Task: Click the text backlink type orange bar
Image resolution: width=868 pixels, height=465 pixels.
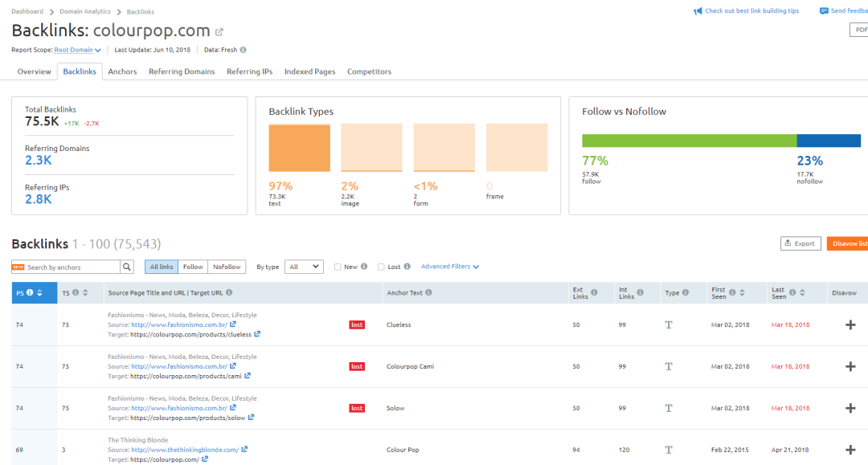Action: [x=300, y=148]
